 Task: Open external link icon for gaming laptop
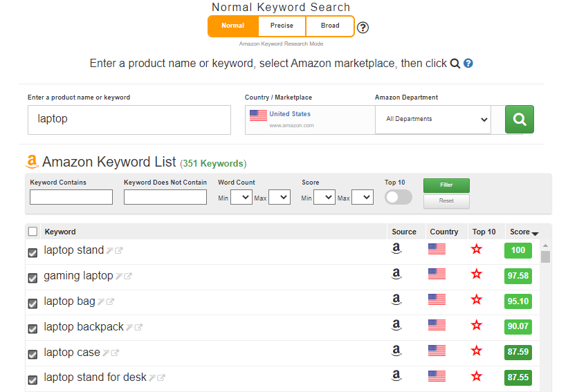tap(127, 276)
